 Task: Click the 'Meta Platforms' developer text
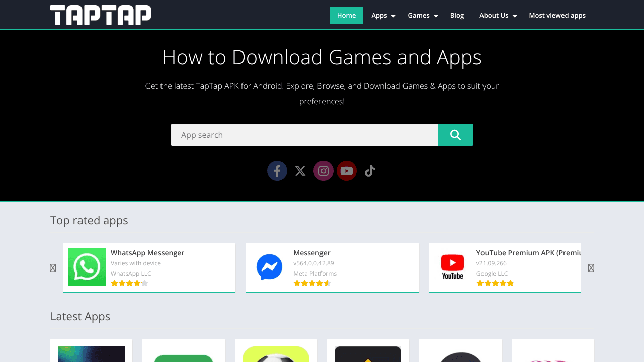(x=315, y=274)
